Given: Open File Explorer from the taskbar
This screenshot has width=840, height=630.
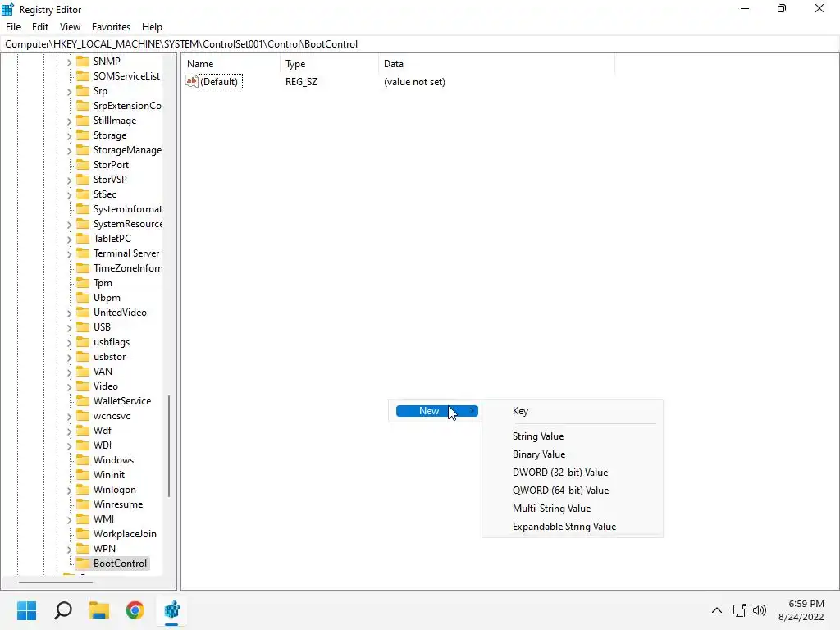Looking at the screenshot, I should point(99,610).
